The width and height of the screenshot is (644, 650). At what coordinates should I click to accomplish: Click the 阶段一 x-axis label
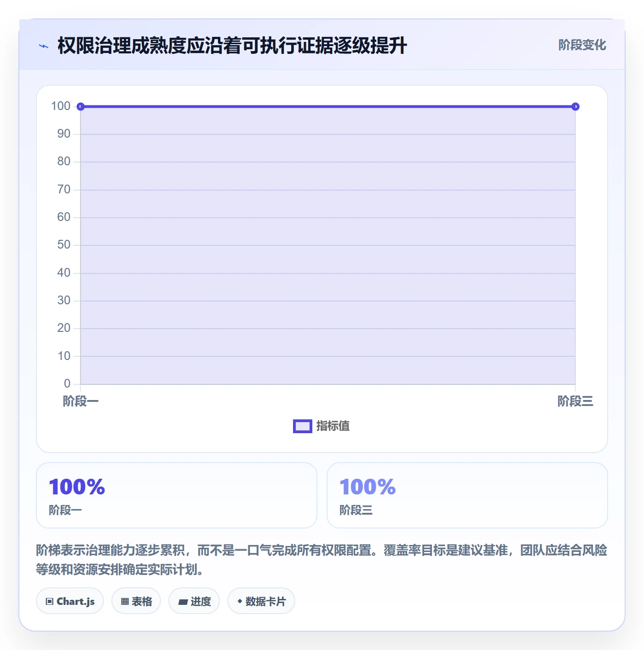80,401
